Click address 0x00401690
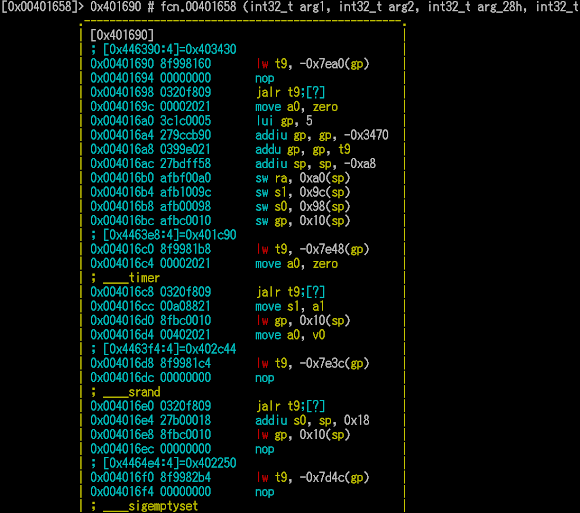This screenshot has width=580, height=513. (122, 64)
